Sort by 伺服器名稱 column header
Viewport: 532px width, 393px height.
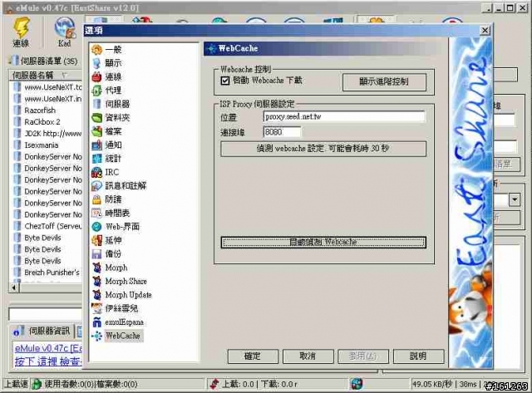coord(46,75)
